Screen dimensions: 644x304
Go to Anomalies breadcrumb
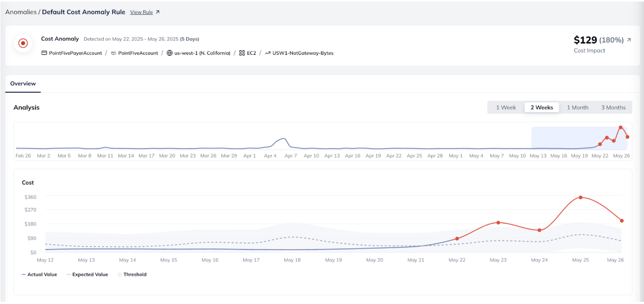pyautogui.click(x=21, y=12)
